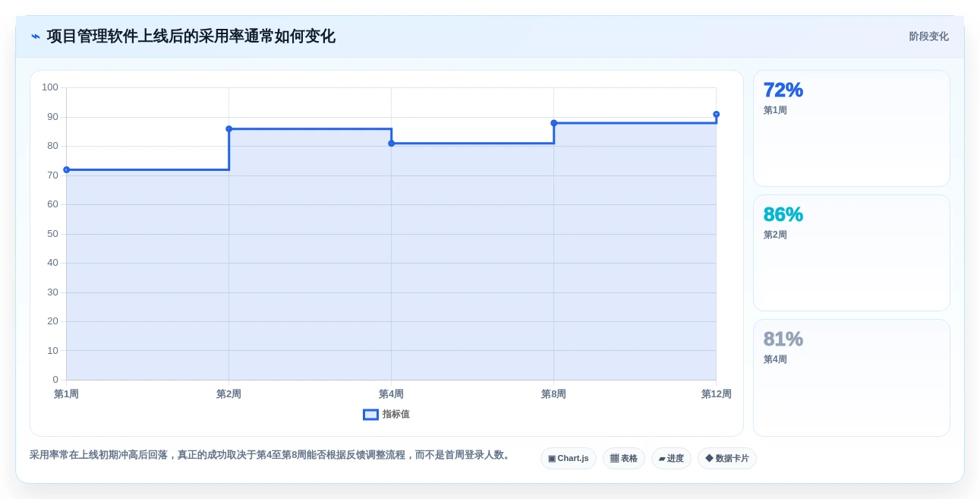980x499 pixels.
Task: Toggle the 指标值 legend item
Action: tap(386, 415)
